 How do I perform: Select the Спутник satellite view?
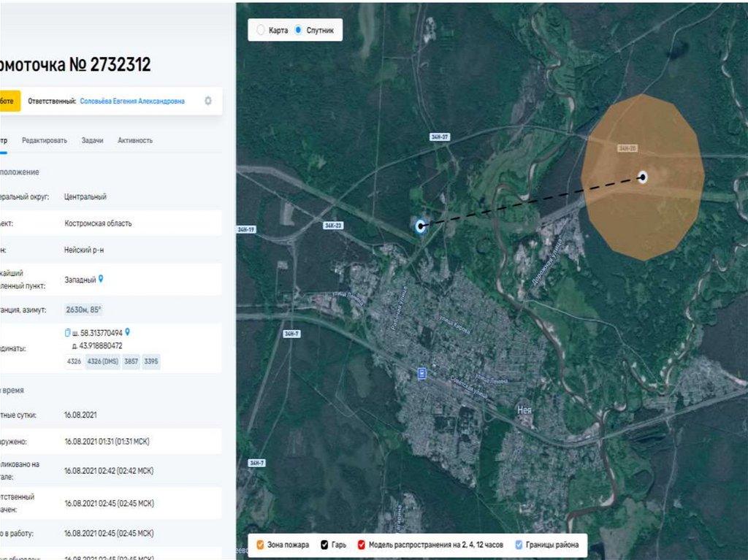click(298, 31)
